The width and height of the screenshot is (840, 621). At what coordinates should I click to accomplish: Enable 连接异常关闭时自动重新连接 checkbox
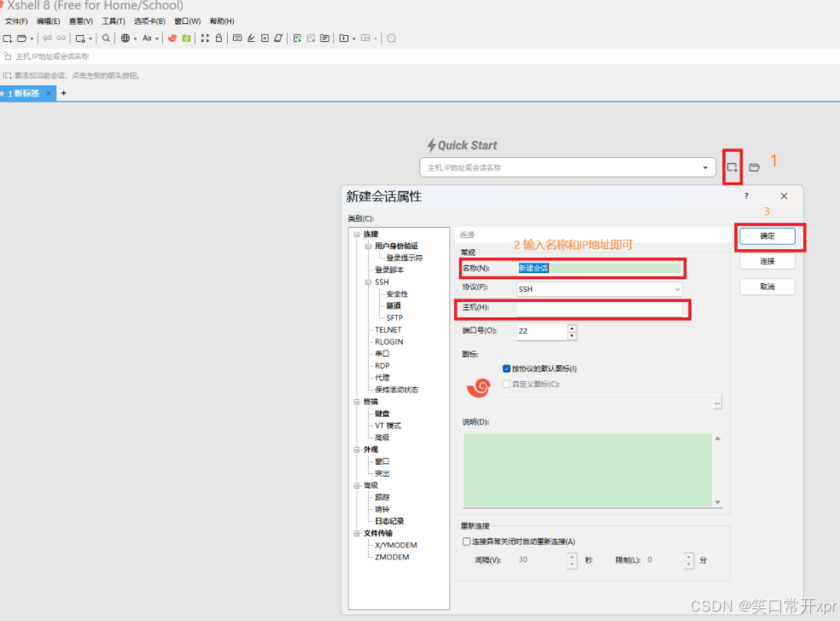(x=466, y=541)
